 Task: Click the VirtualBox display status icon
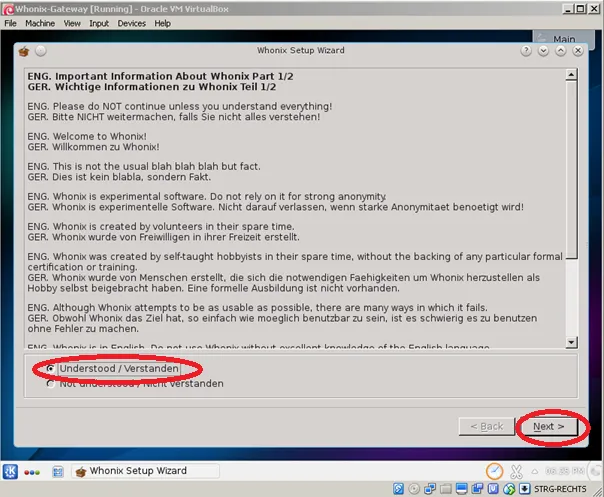461,489
